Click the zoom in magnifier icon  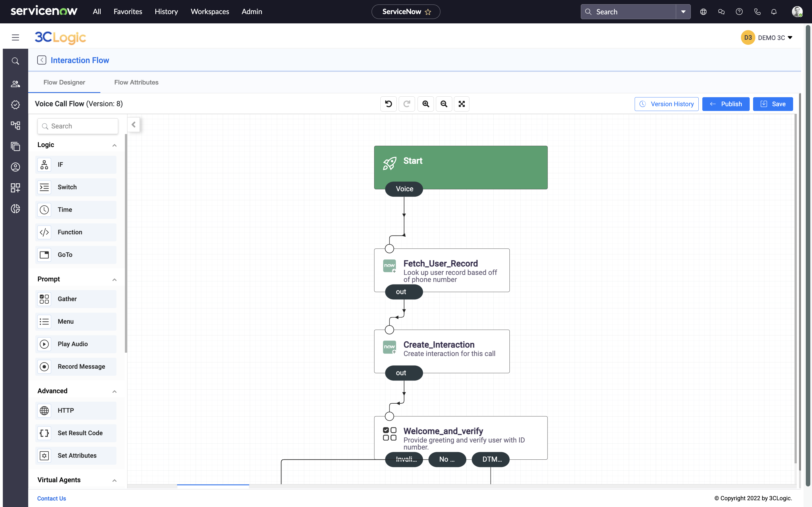425,104
